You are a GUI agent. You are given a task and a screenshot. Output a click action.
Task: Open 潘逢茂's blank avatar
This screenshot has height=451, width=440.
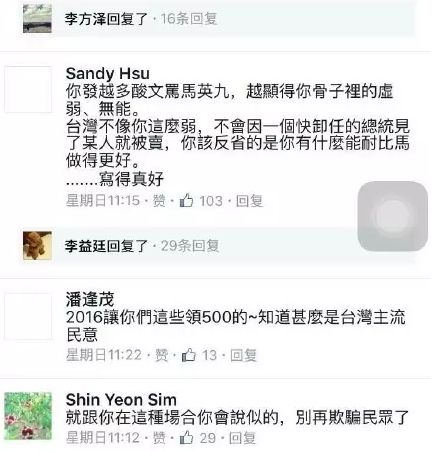coord(28,316)
